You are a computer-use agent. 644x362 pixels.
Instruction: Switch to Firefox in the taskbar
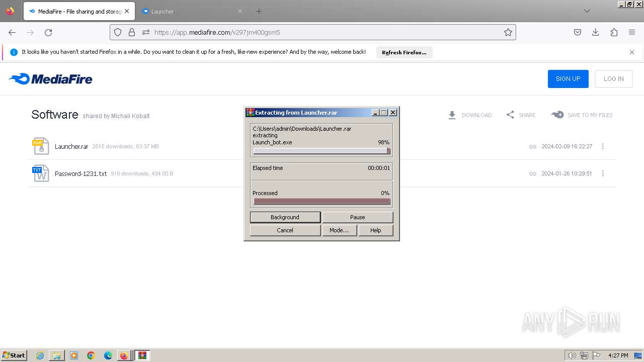124,355
